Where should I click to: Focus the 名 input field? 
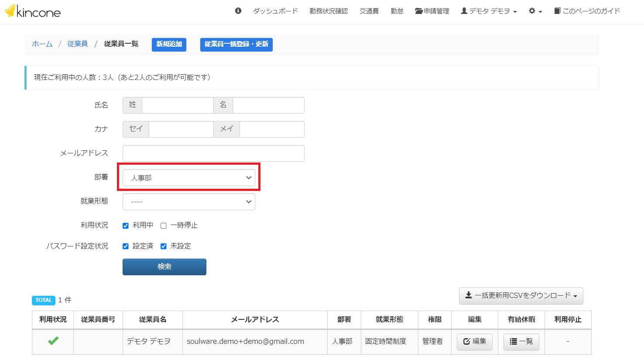point(268,105)
